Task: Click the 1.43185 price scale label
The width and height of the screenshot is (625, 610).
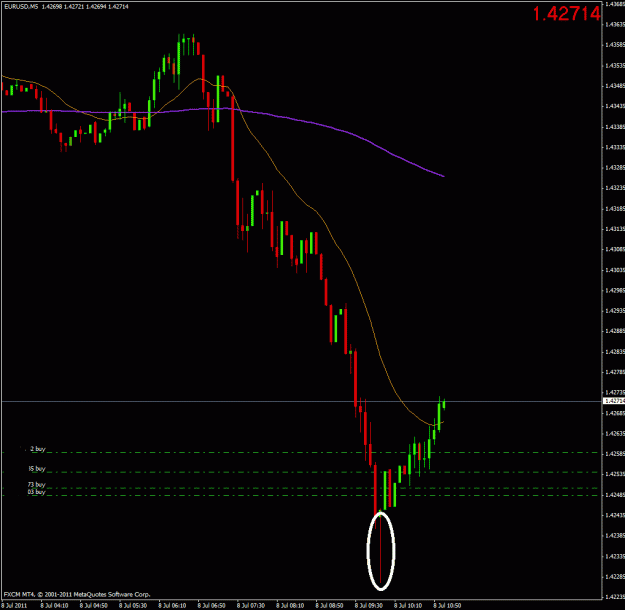Action: (x=615, y=209)
